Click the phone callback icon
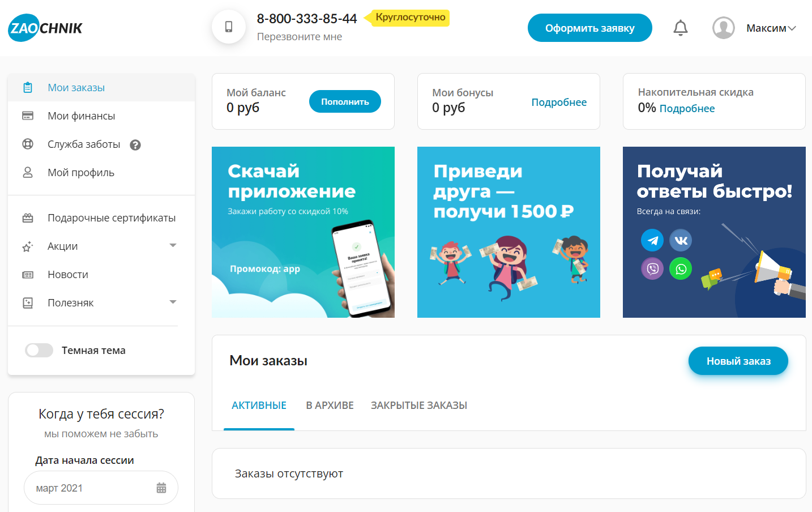Viewport: 812px width, 512px height. tap(229, 27)
